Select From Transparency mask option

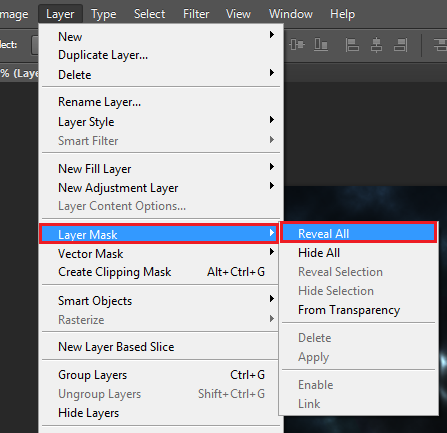click(358, 310)
